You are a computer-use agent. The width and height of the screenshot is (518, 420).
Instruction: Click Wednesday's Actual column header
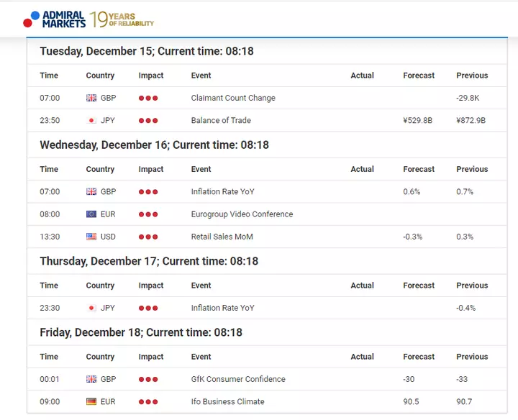point(362,170)
